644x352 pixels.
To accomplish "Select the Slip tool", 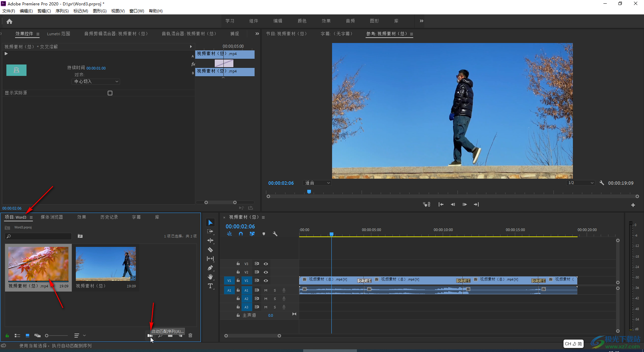I will click(x=210, y=259).
